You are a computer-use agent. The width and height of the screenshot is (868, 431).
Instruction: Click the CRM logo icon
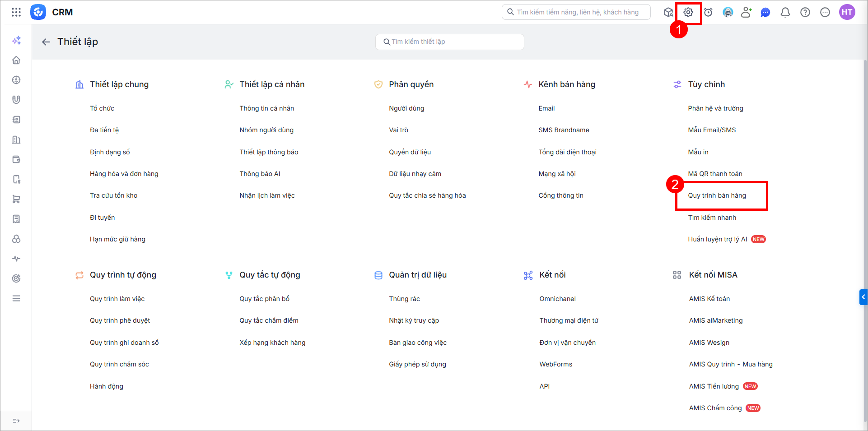[x=38, y=12]
